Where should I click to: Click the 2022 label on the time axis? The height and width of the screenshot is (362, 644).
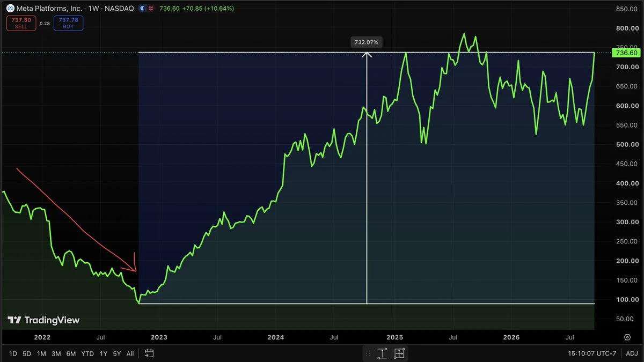pos(42,337)
